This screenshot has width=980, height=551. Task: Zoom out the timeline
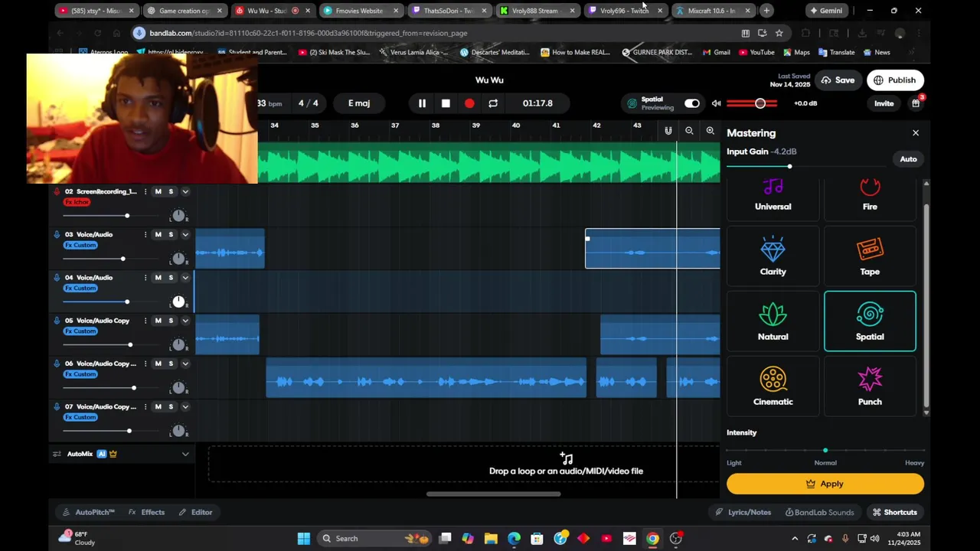pos(689,132)
